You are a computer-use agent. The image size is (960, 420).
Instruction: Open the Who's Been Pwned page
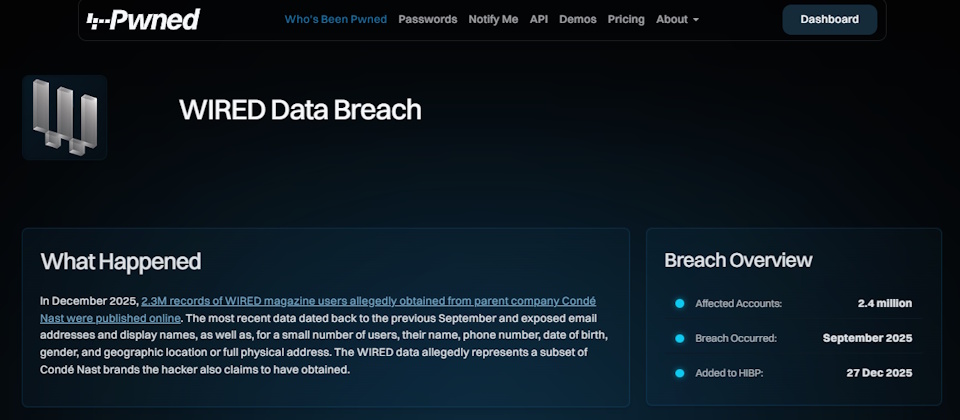[x=335, y=19]
